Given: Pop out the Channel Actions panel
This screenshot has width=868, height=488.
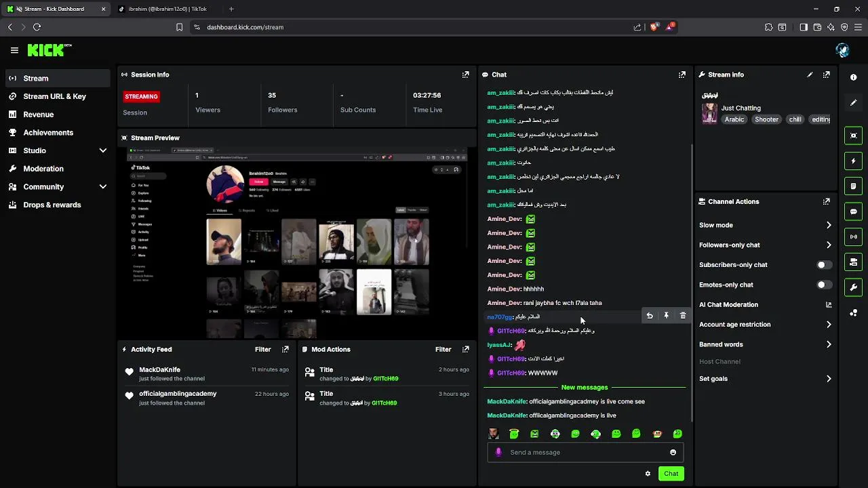Looking at the screenshot, I should 826,201.
